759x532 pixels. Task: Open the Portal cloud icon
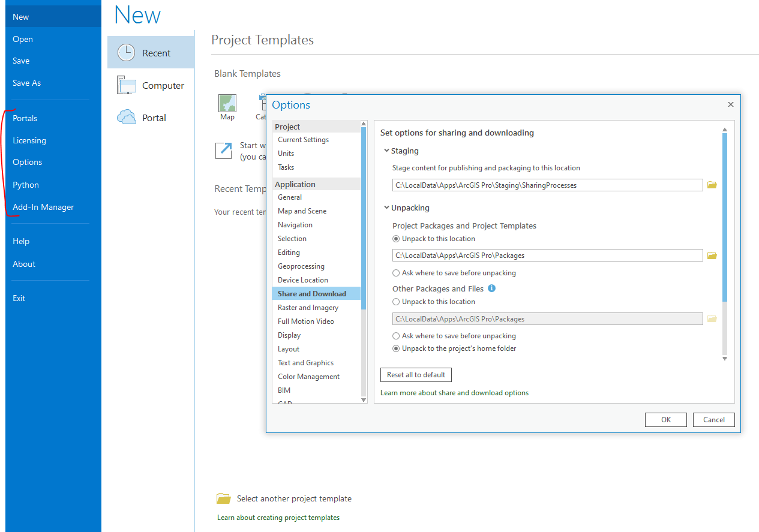coord(127,117)
